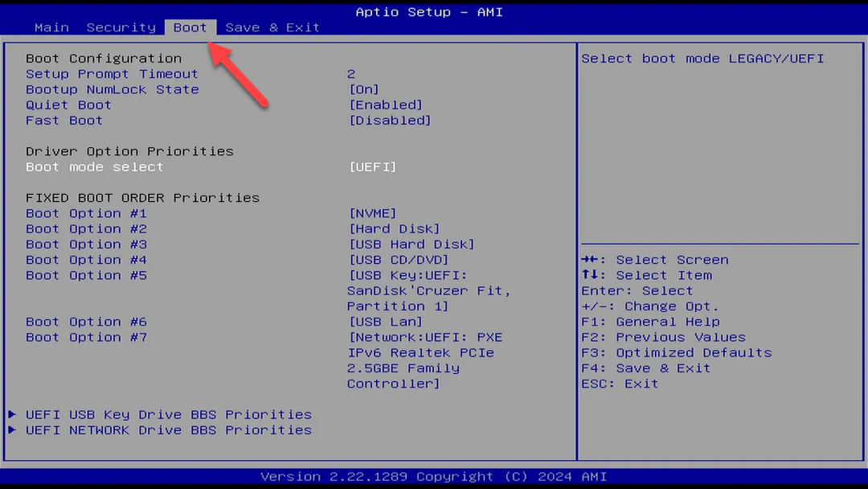Select Boot mode select setting
The image size is (868, 489).
pos(95,166)
